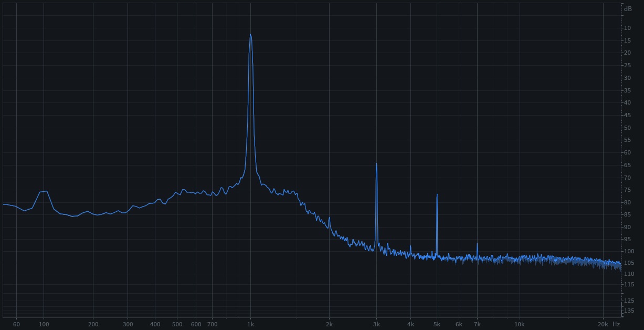Click the 40 dB scale label
The height and width of the screenshot is (330, 644).
[627, 103]
